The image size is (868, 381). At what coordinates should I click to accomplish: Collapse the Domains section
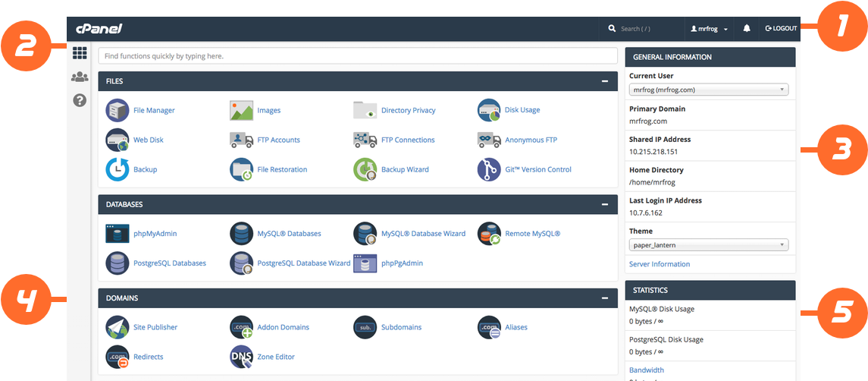606,298
